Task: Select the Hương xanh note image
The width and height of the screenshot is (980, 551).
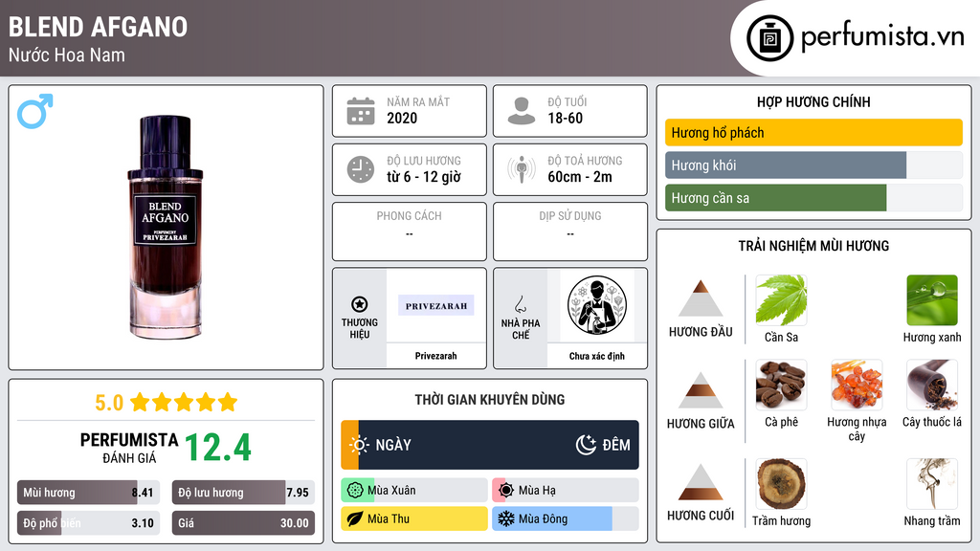Action: [x=932, y=300]
